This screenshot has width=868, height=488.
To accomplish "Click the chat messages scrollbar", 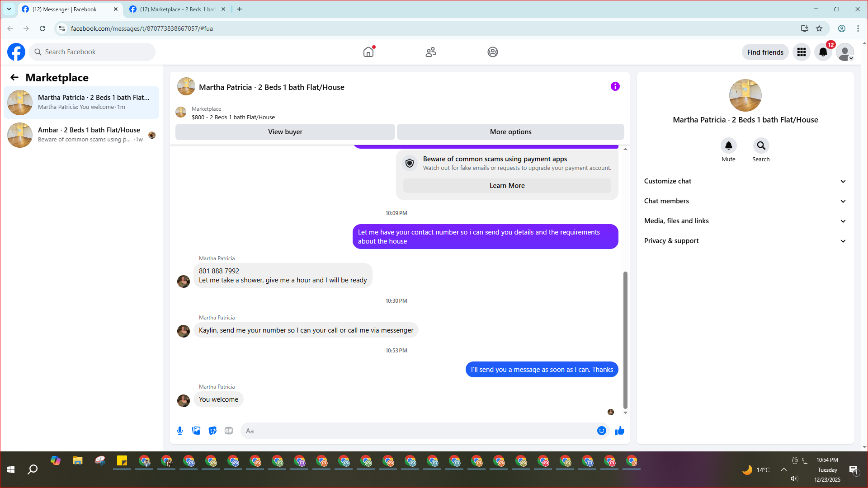I will click(625, 339).
